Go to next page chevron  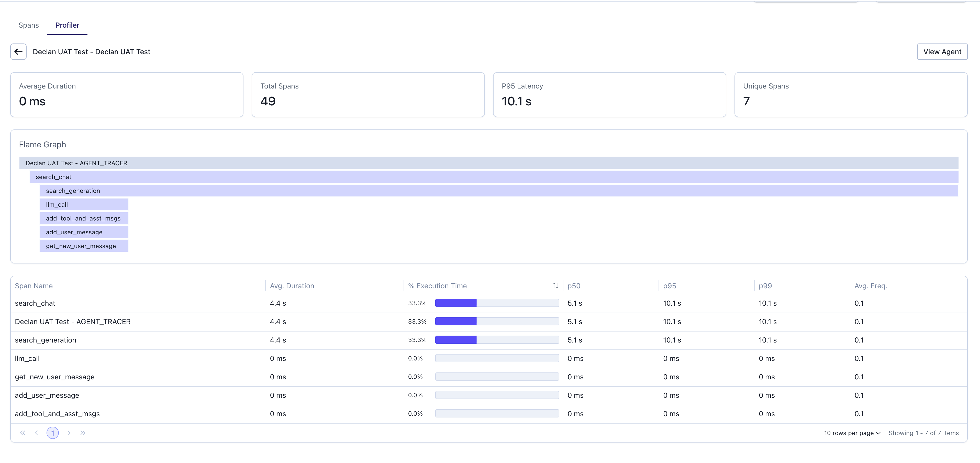pos(69,433)
